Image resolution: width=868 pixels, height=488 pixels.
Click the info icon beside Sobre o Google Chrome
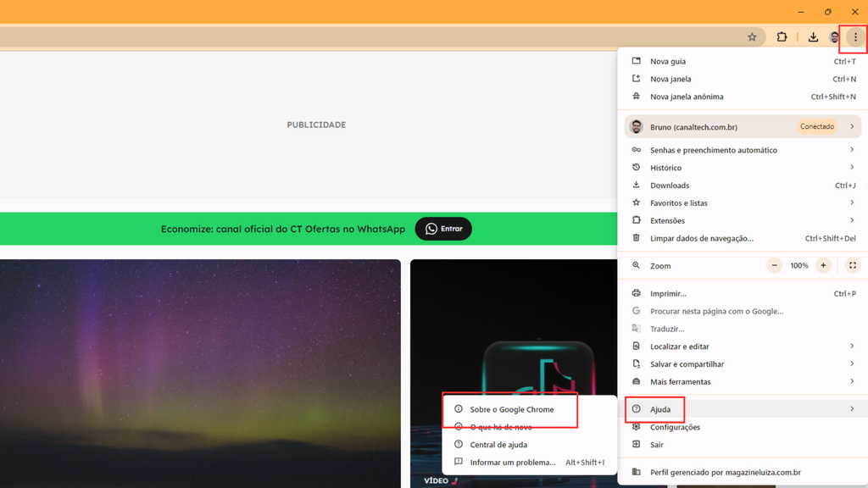[x=459, y=409]
